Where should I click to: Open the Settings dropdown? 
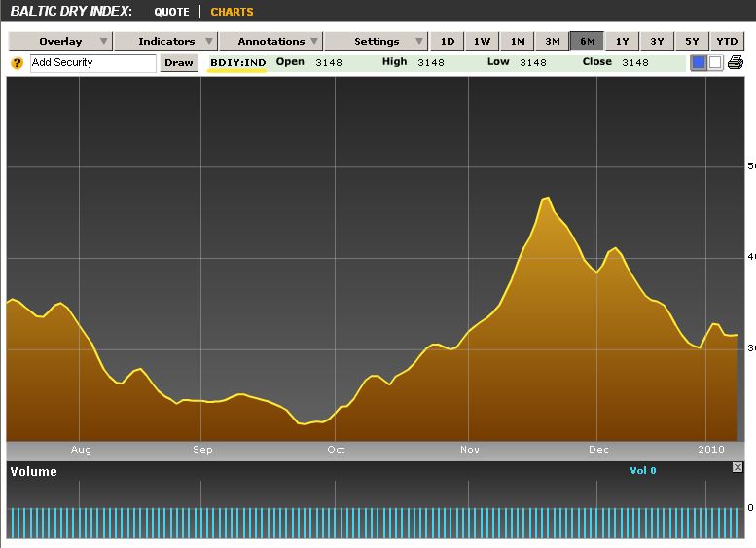377,41
